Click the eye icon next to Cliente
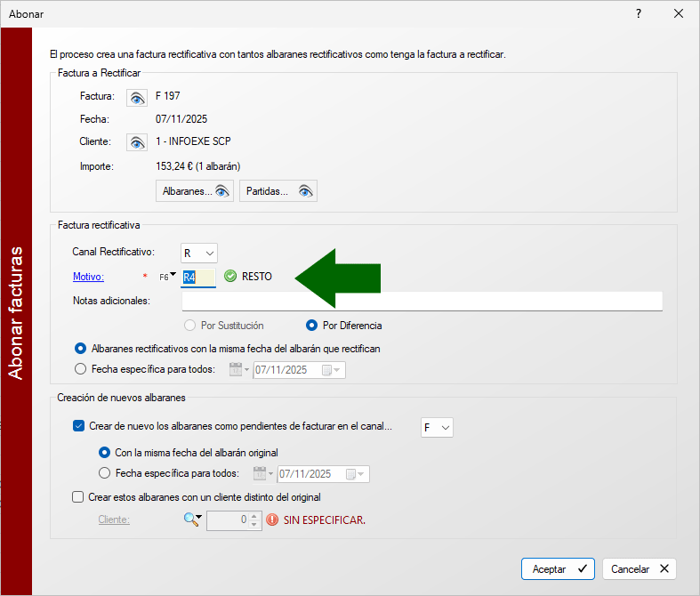This screenshot has height=596, width=700. [x=136, y=142]
